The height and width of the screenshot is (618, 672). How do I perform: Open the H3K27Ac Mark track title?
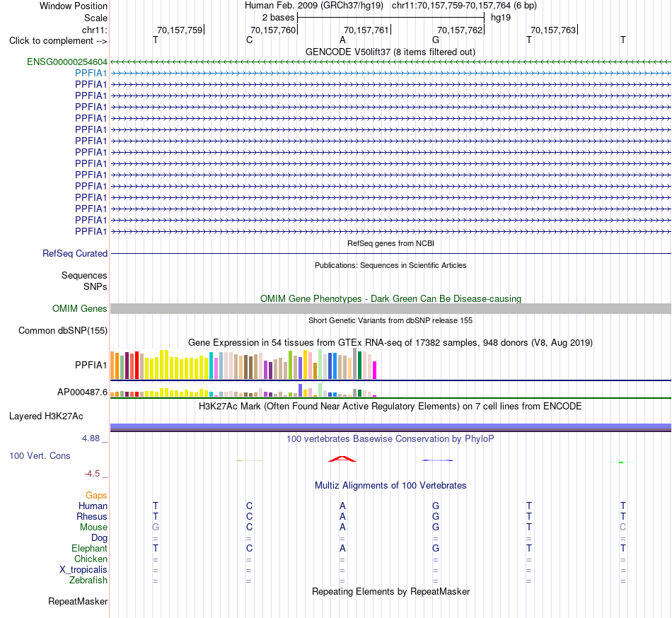point(390,406)
